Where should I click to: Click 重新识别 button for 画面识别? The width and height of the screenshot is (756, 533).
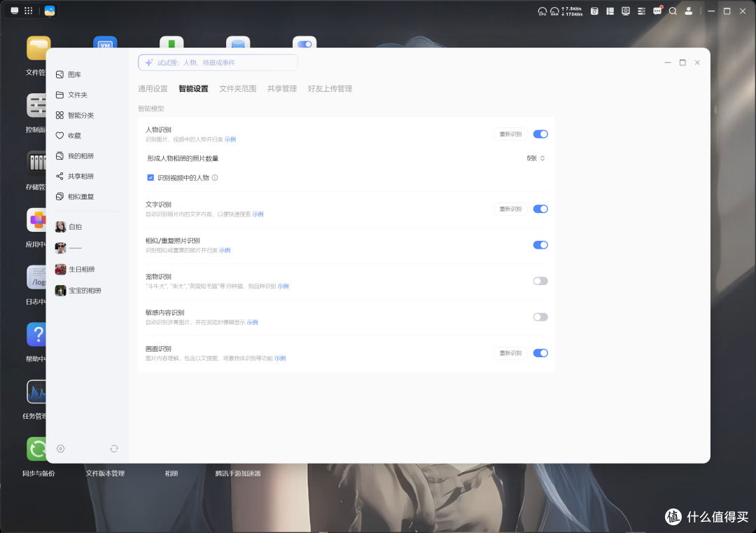coord(510,353)
